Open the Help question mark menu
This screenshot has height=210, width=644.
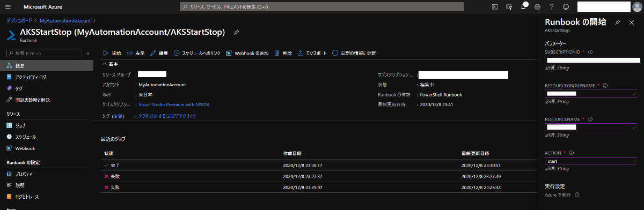(551, 7)
